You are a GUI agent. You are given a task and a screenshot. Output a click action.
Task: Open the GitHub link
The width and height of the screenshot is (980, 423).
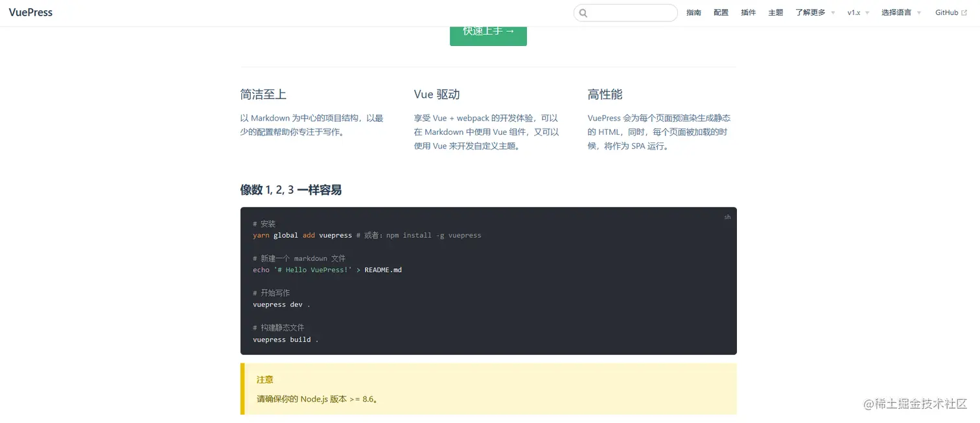click(951, 12)
